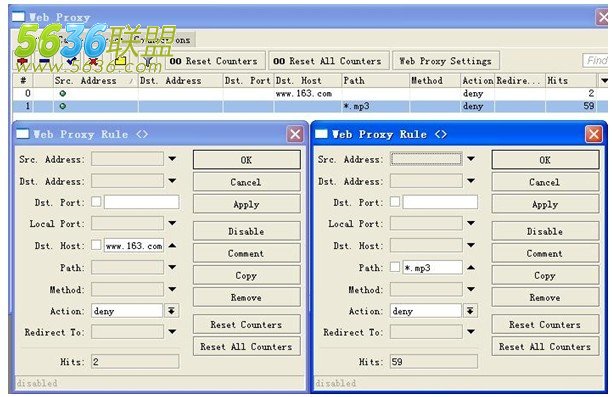Click the red X Disable icon

pos(93,61)
